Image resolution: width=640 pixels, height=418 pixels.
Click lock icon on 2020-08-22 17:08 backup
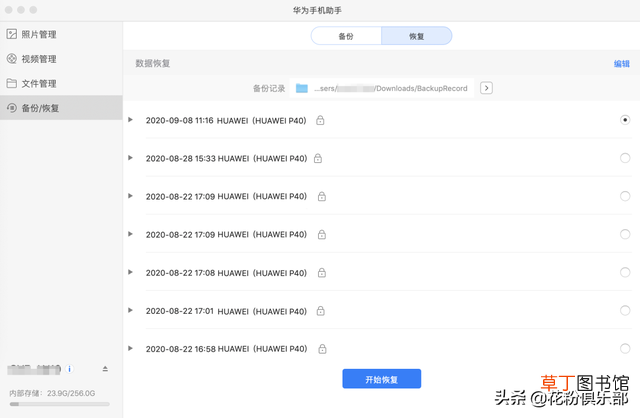tap(322, 272)
